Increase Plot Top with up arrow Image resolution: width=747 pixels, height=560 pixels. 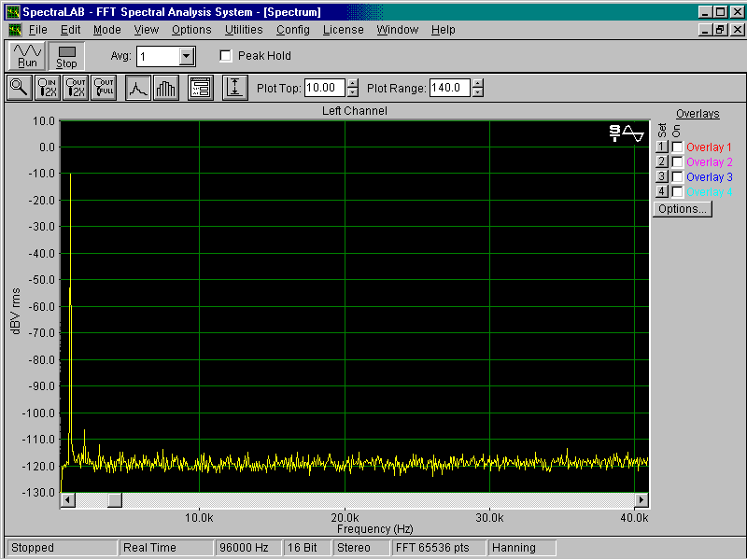coord(353,83)
